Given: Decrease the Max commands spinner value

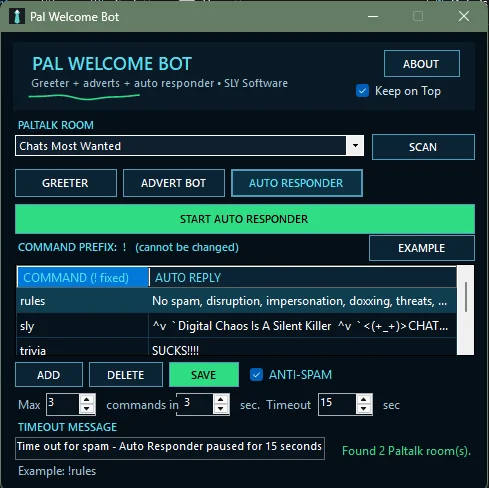Looking at the screenshot, I should click(87, 409).
